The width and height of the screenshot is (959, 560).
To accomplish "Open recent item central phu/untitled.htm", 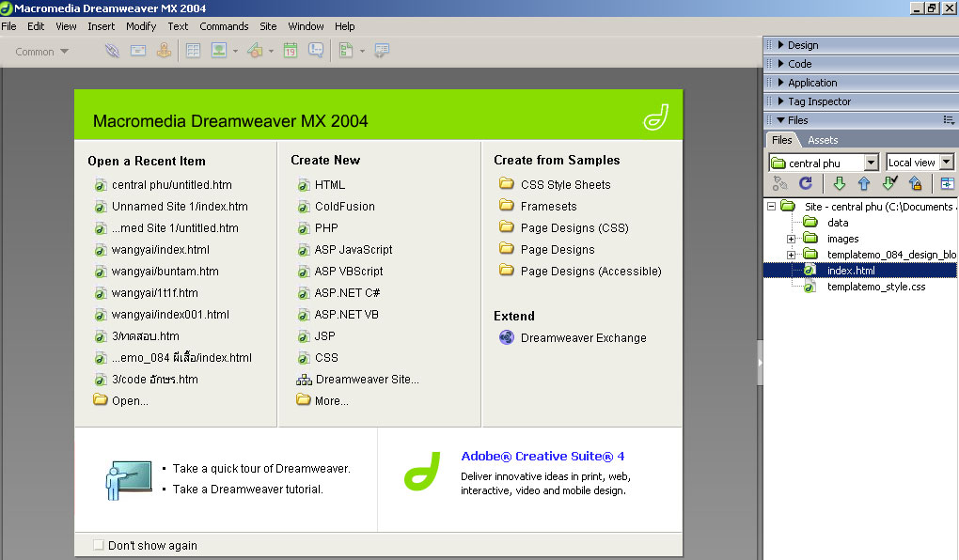I will pyautogui.click(x=171, y=184).
